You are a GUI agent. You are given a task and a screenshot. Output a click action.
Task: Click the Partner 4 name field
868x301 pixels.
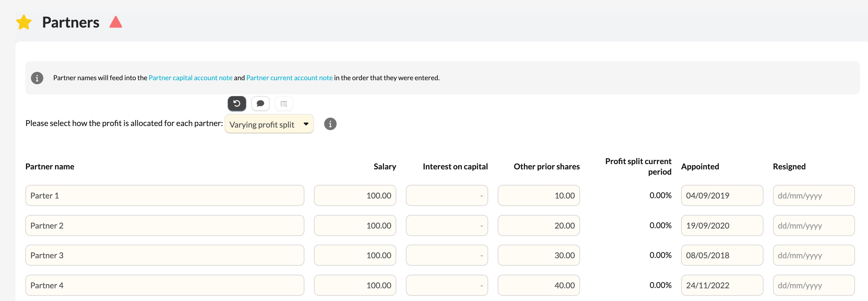(165, 285)
